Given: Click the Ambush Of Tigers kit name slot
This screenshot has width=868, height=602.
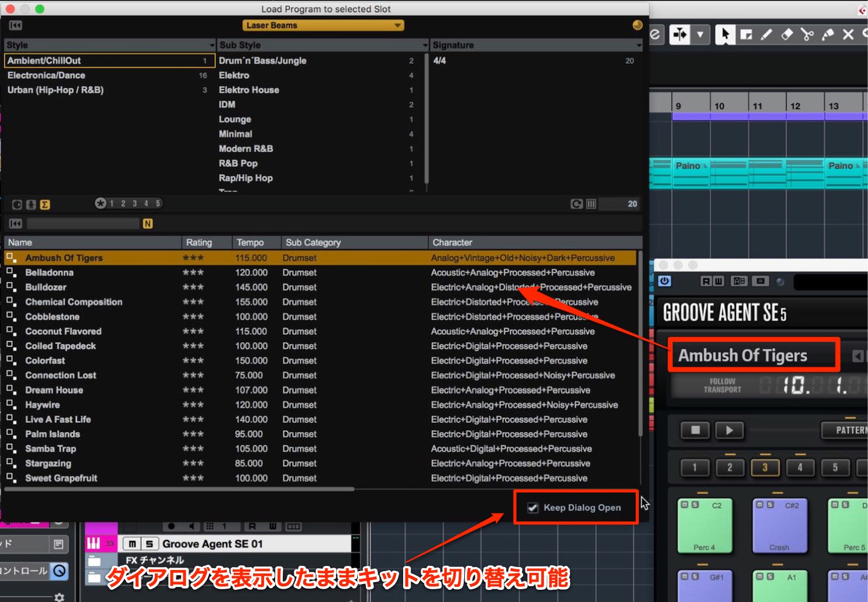Looking at the screenshot, I should [x=753, y=355].
